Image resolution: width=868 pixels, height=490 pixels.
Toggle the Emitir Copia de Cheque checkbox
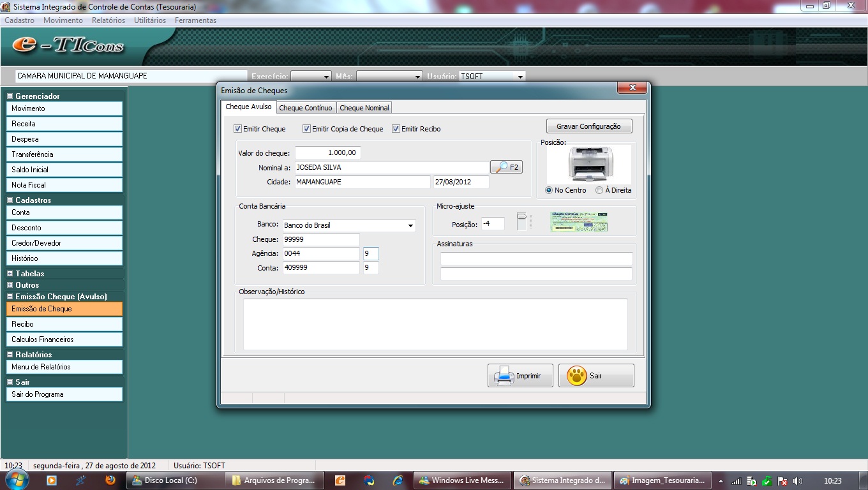click(307, 129)
